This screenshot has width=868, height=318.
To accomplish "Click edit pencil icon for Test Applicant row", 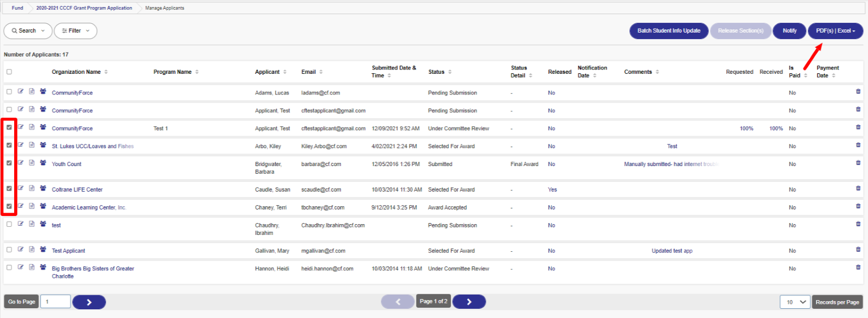I will 21,250.
